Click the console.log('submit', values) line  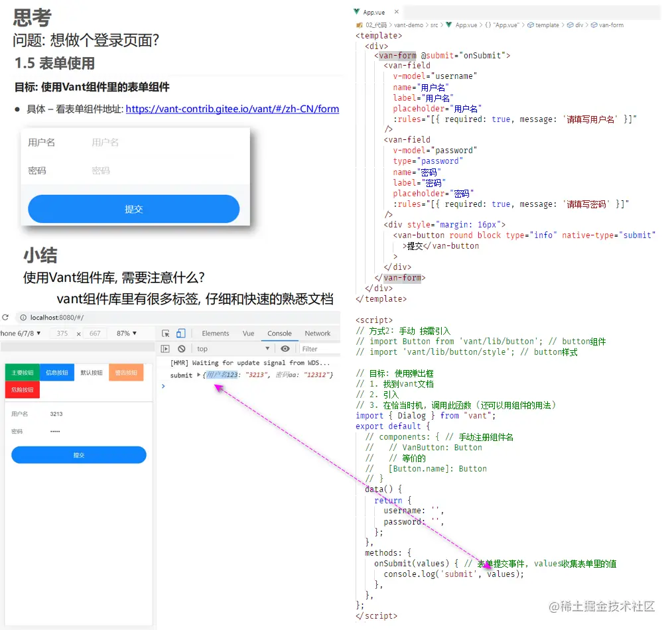(x=454, y=574)
